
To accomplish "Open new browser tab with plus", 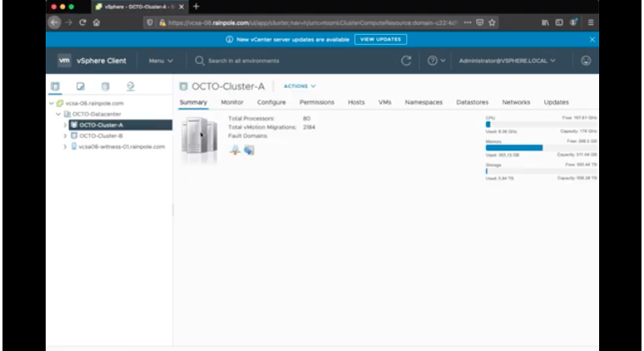I will [196, 7].
